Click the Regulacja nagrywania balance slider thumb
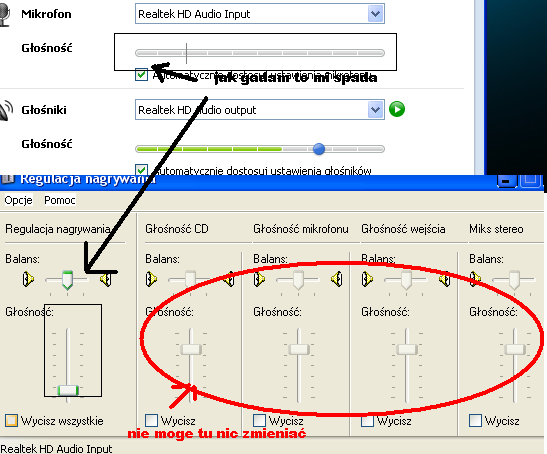This screenshot has width=547, height=454. [x=67, y=280]
